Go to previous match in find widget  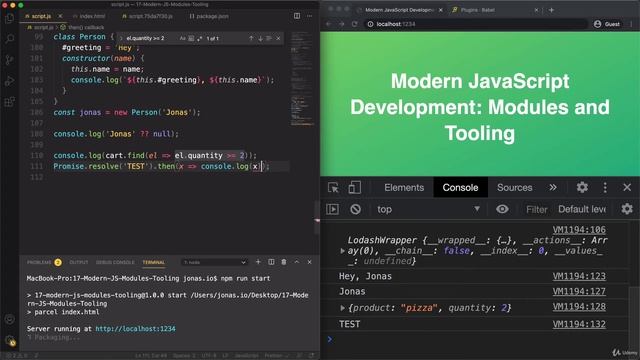coord(251,38)
